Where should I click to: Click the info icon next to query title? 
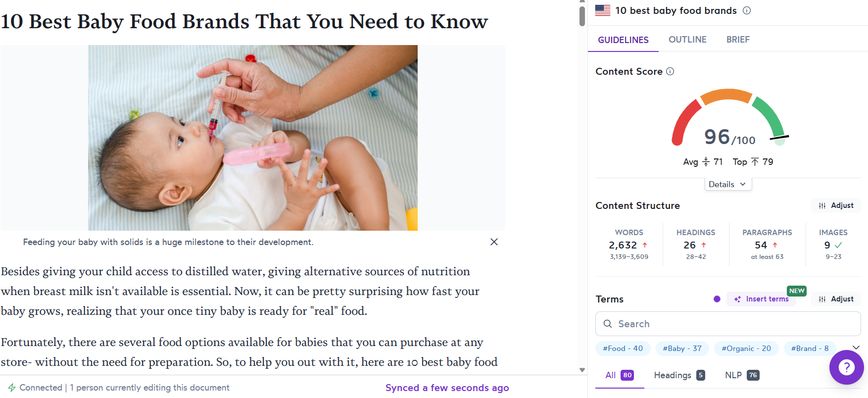(x=747, y=10)
